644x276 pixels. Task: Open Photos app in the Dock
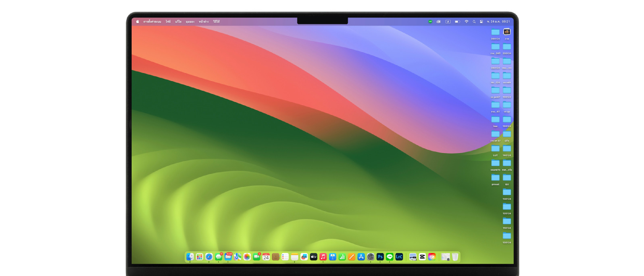tap(247, 257)
